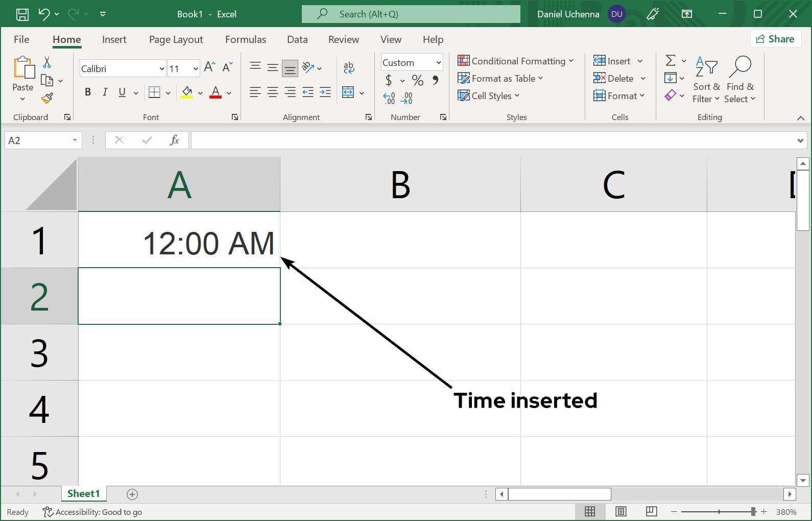Add a new sheet with plus button
Viewport: 812px width, 521px height.
click(x=132, y=494)
